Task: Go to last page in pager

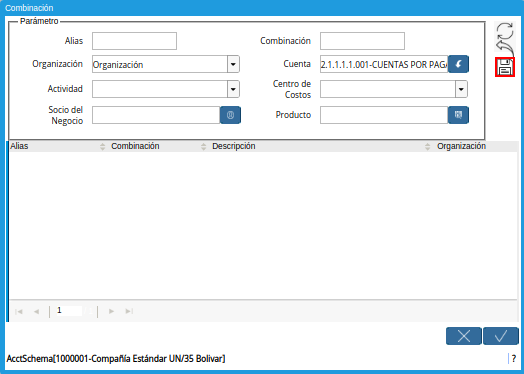Action: tap(129, 311)
